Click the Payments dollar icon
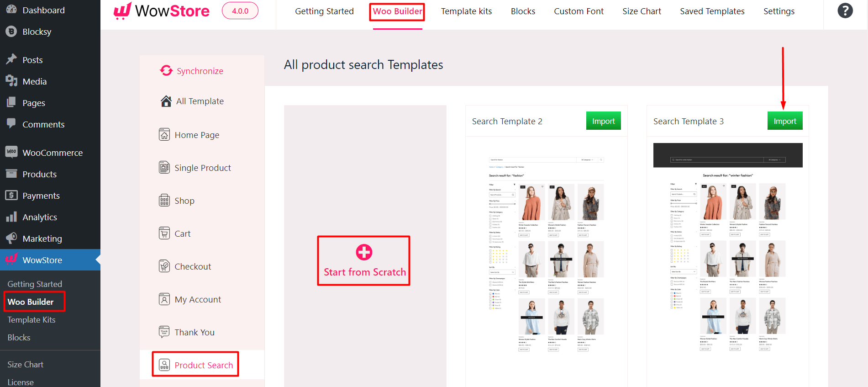Image resolution: width=868 pixels, height=387 pixels. (x=11, y=195)
